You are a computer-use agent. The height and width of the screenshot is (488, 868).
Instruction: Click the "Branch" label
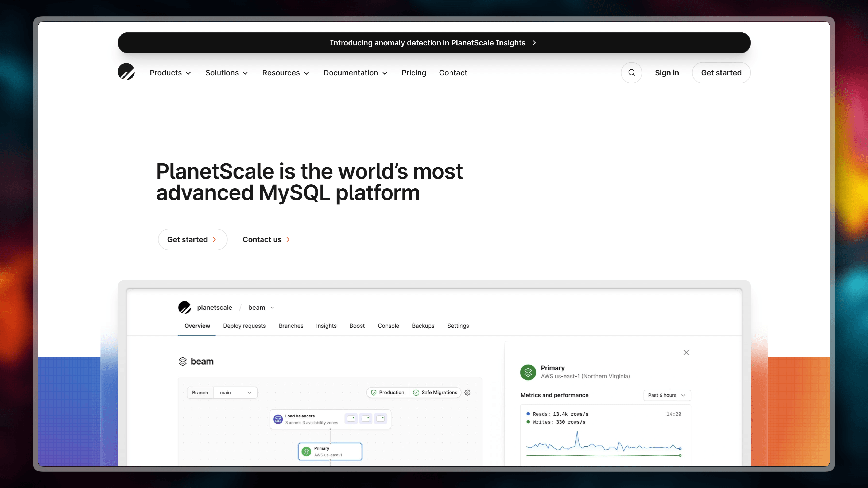(200, 393)
